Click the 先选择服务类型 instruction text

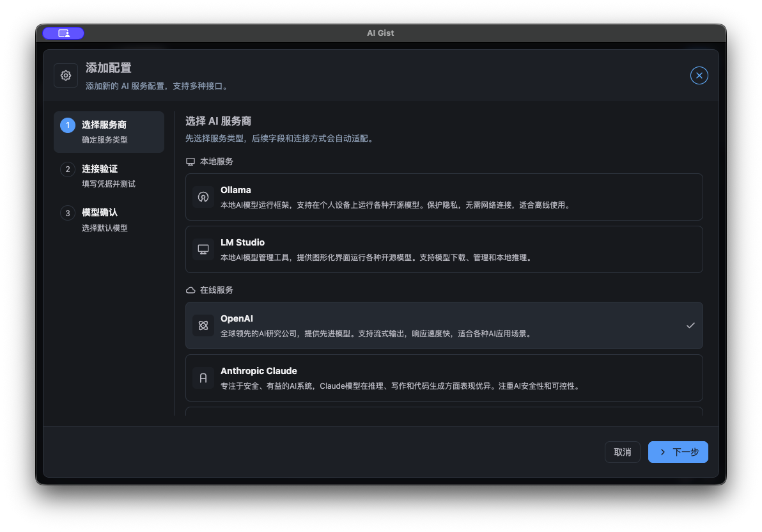coord(281,139)
